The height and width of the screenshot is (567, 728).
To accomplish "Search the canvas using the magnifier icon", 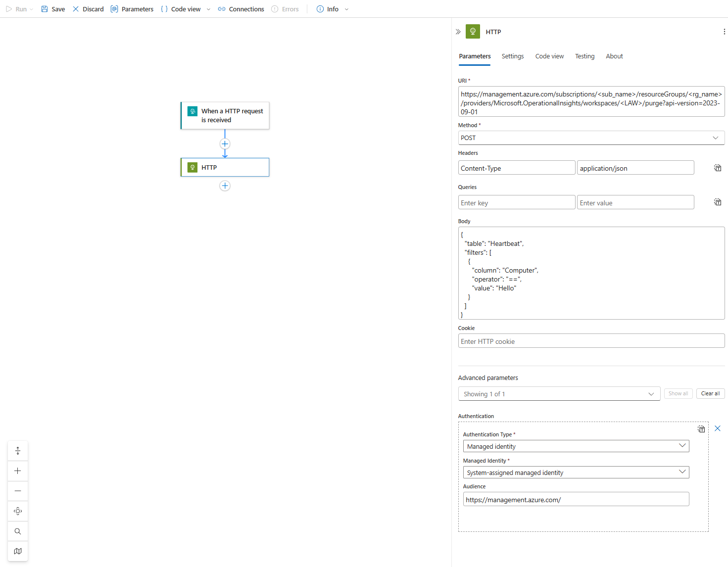I will pyautogui.click(x=18, y=531).
